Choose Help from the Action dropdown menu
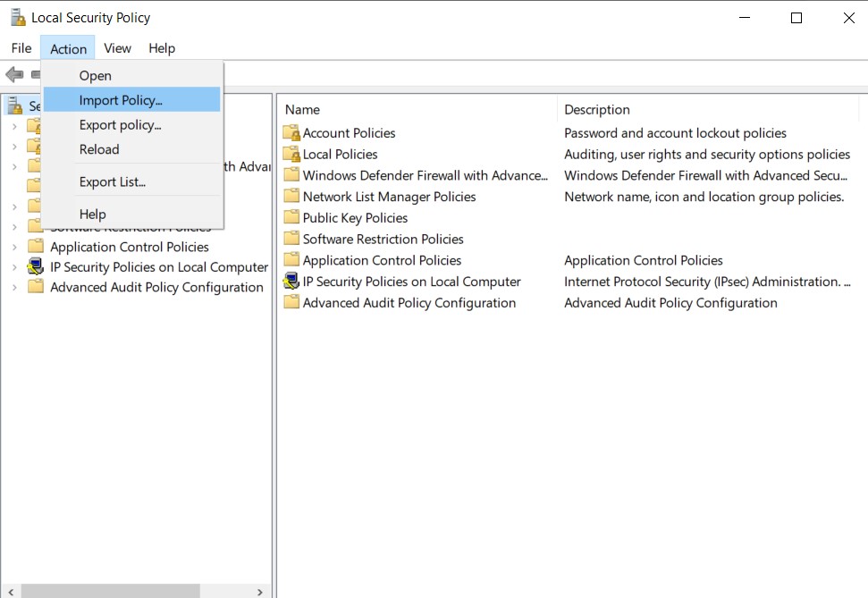Screen dimensions: 868x598 coord(131,214)
